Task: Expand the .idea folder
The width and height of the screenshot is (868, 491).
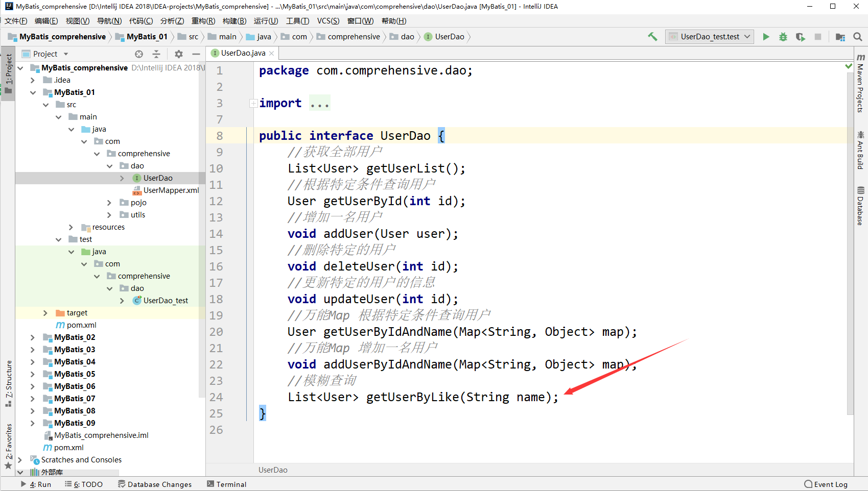Action: coord(33,80)
